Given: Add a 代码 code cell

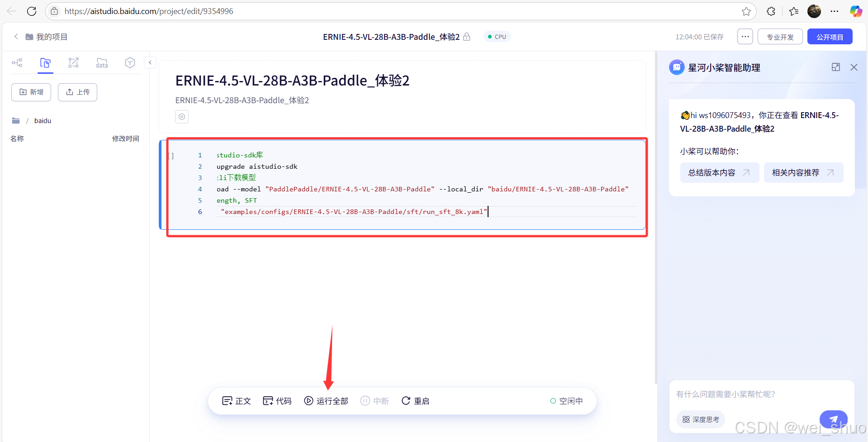Looking at the screenshot, I should pyautogui.click(x=277, y=401).
